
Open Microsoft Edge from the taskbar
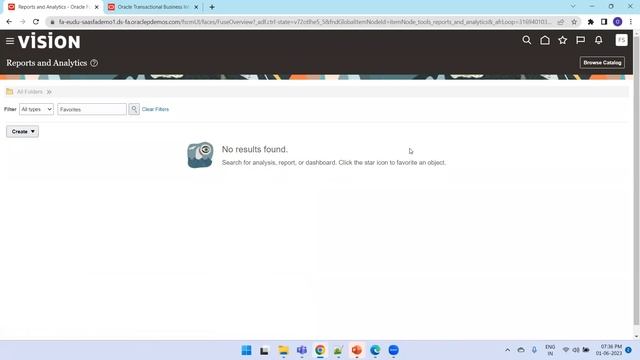(375, 350)
